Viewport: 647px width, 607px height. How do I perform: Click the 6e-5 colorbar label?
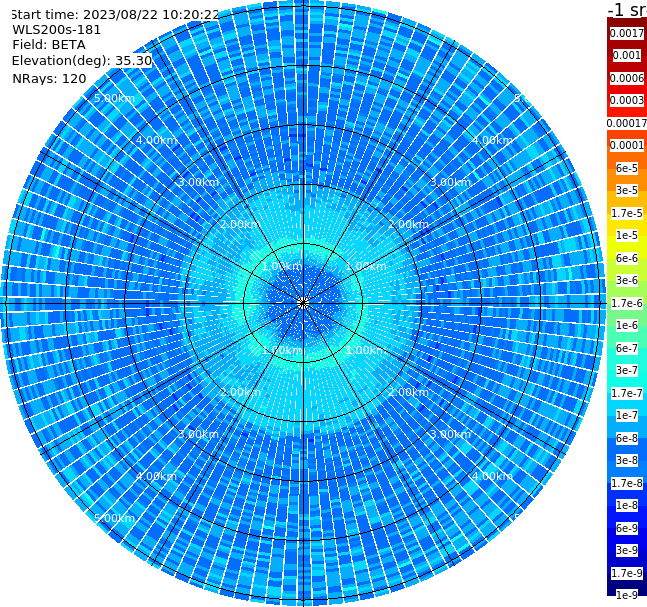(627, 168)
